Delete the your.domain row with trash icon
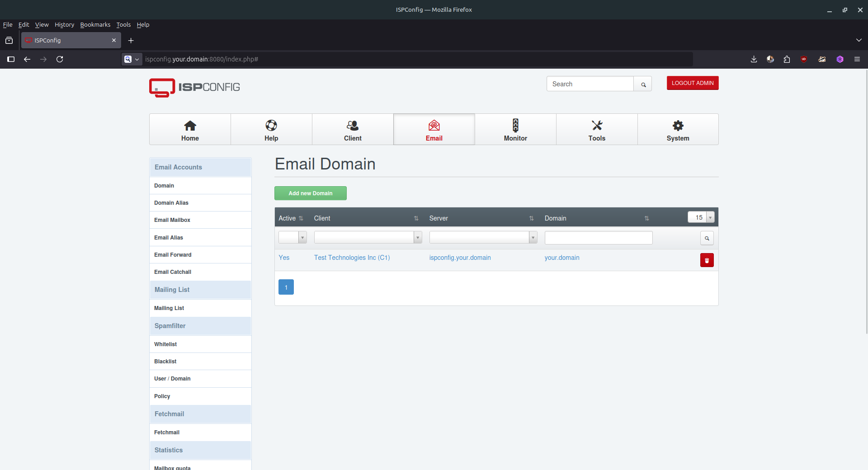Screen dimensions: 868x470 707,260
